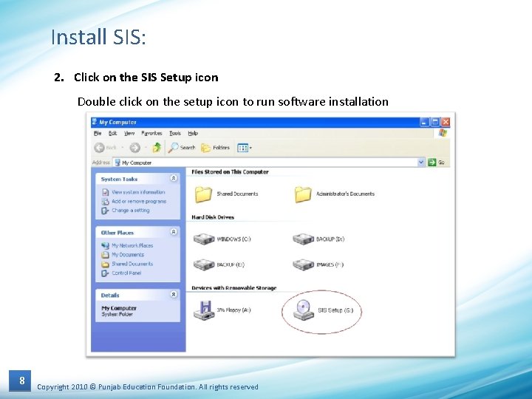Go to My Network Places
The width and height of the screenshot is (532, 399).
(132, 245)
